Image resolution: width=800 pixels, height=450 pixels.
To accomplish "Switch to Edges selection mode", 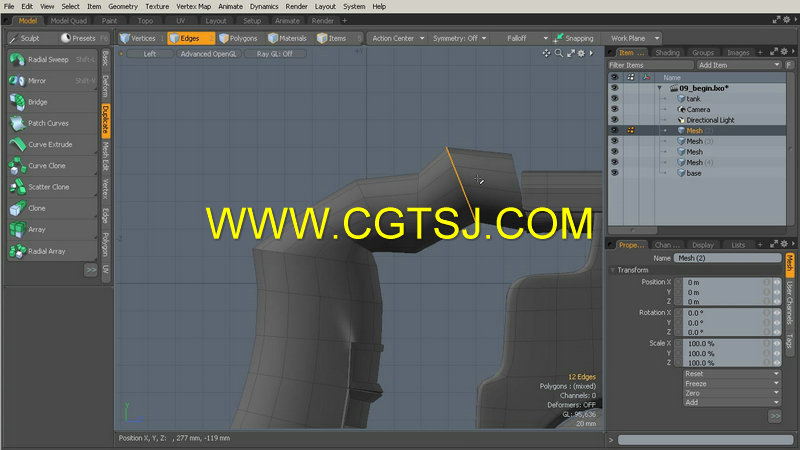I will pos(191,38).
